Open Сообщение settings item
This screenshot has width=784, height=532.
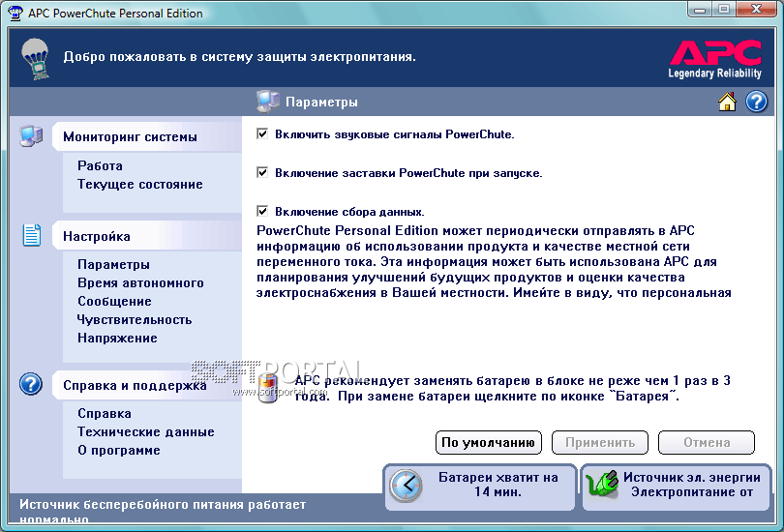114,301
